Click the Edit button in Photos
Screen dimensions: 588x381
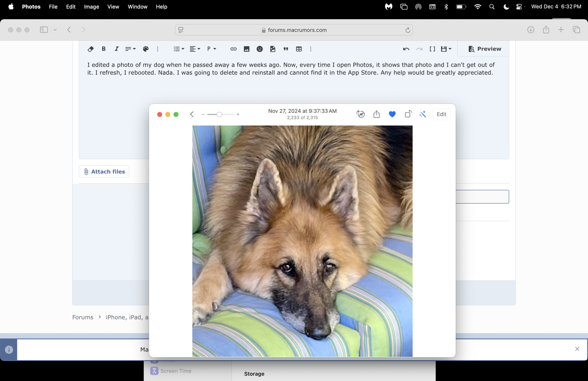441,114
